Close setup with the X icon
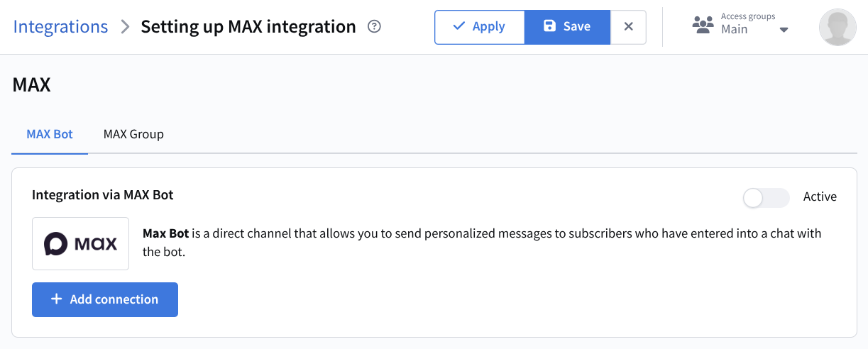This screenshot has width=868, height=349. coord(628,27)
